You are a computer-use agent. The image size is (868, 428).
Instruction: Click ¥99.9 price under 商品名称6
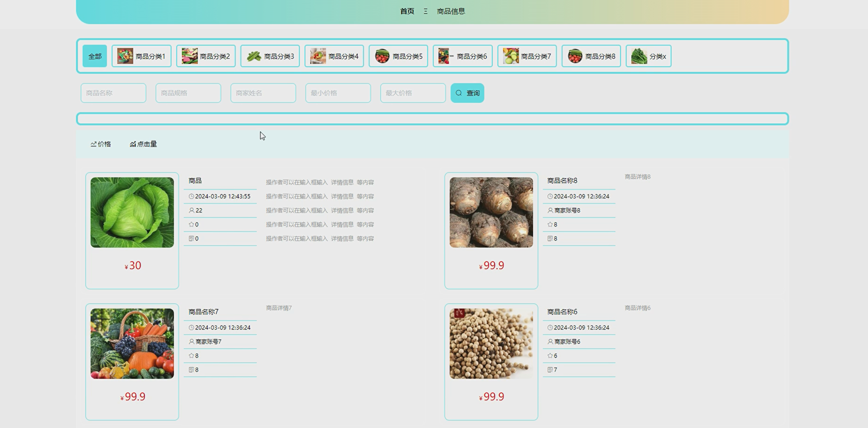[x=491, y=397]
